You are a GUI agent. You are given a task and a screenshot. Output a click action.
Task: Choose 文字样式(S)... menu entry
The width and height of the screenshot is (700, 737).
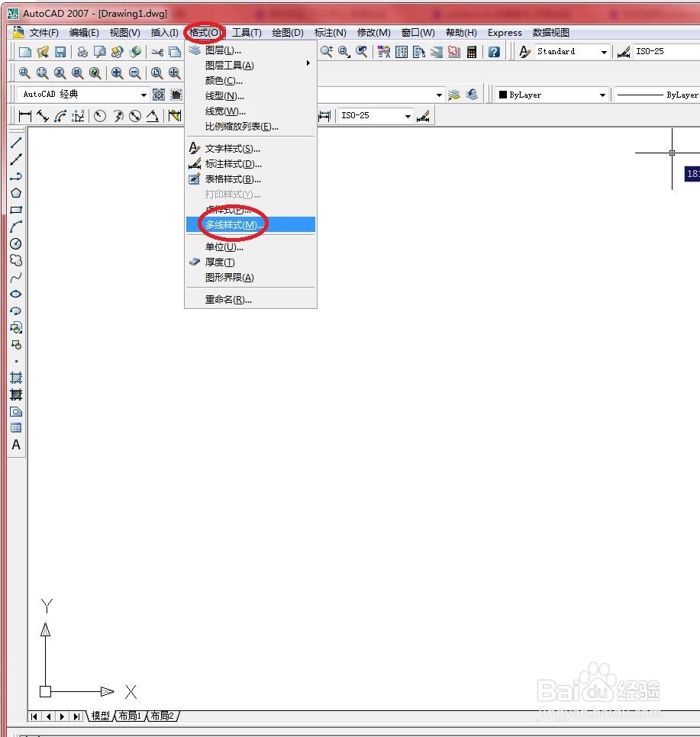[x=250, y=149]
